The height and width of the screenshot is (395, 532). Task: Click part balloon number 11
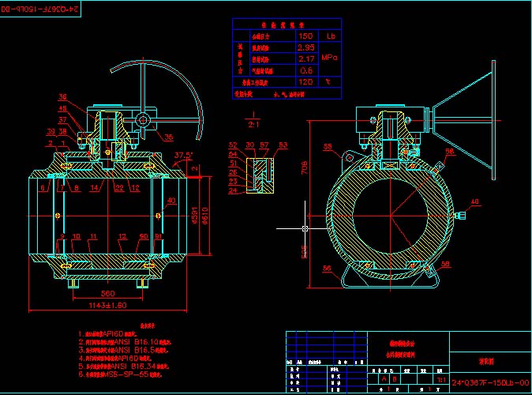93,236
